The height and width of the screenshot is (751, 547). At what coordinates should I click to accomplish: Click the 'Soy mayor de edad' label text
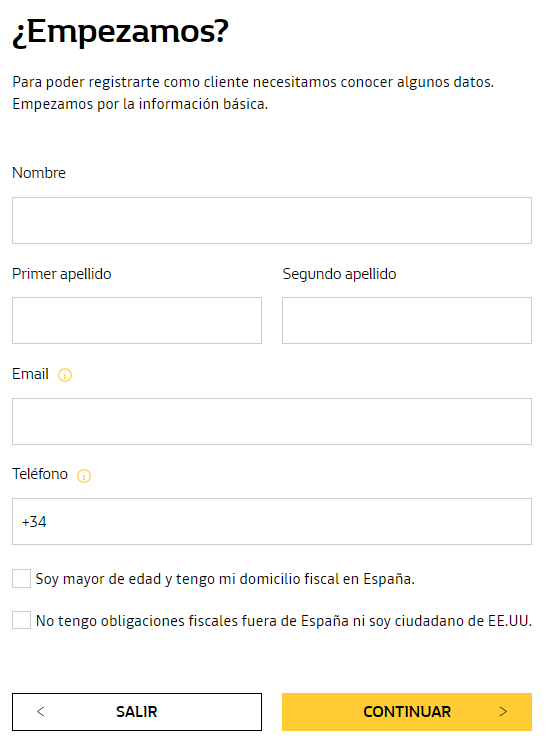225,579
